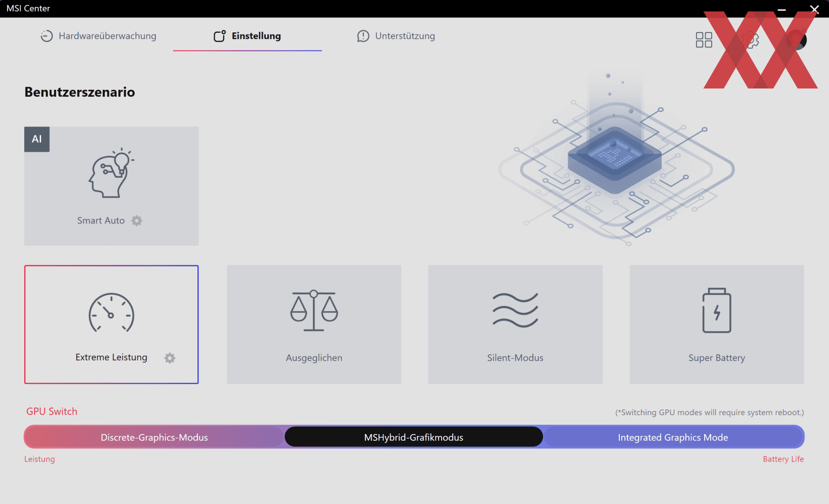
Task: Click the AI head lightbulb icon
Action: click(111, 173)
